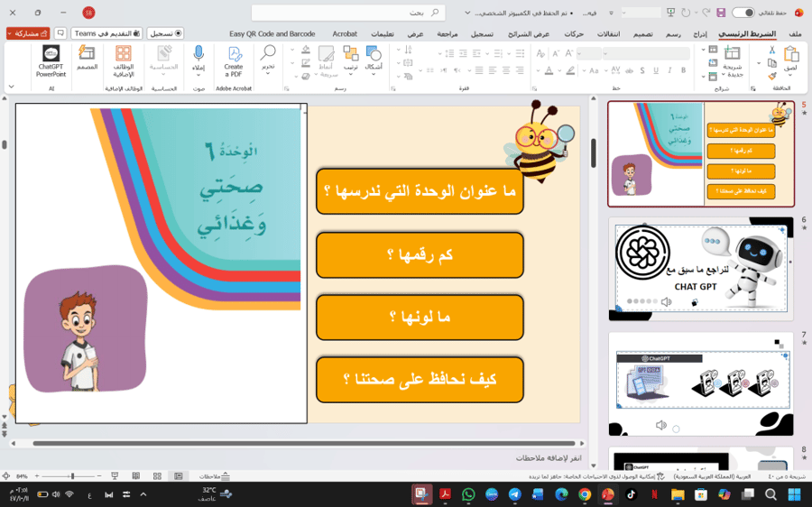Click Present in Teams button
This screenshot has width=812, height=507.
click(106, 33)
